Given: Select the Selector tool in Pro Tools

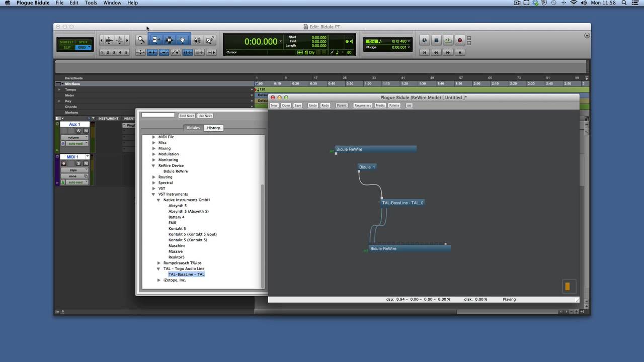Looking at the screenshot, I should tap(170, 40).
